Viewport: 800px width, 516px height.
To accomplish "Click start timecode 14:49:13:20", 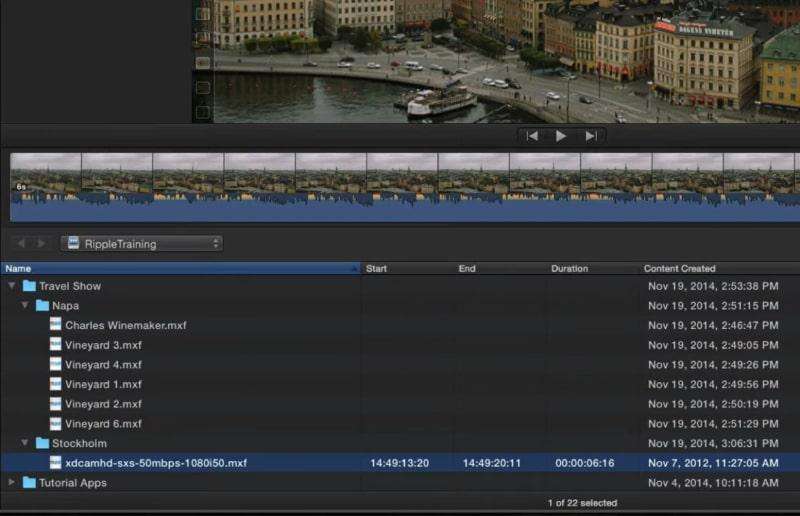I will 399,463.
